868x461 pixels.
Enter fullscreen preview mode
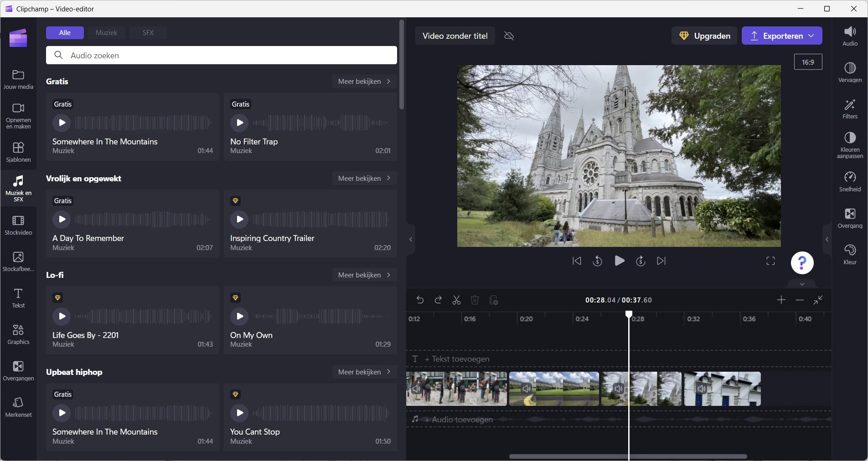770,261
